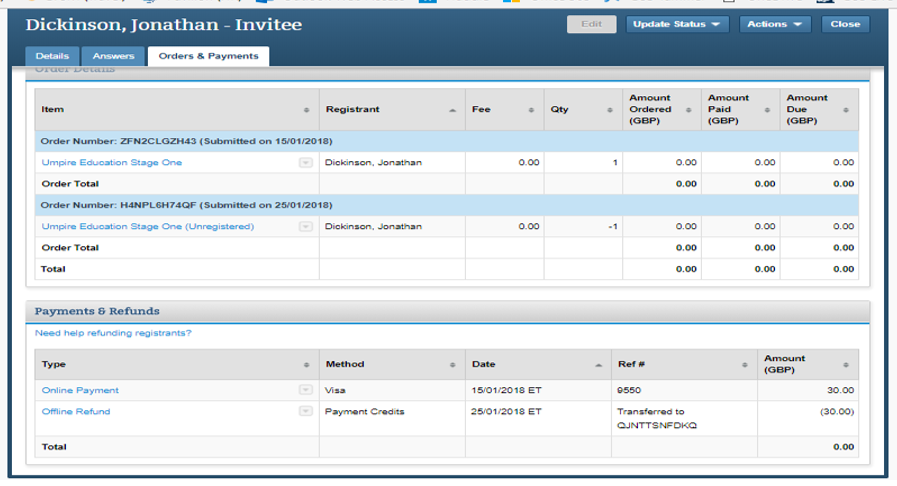Open the Online Payment link

(x=80, y=390)
